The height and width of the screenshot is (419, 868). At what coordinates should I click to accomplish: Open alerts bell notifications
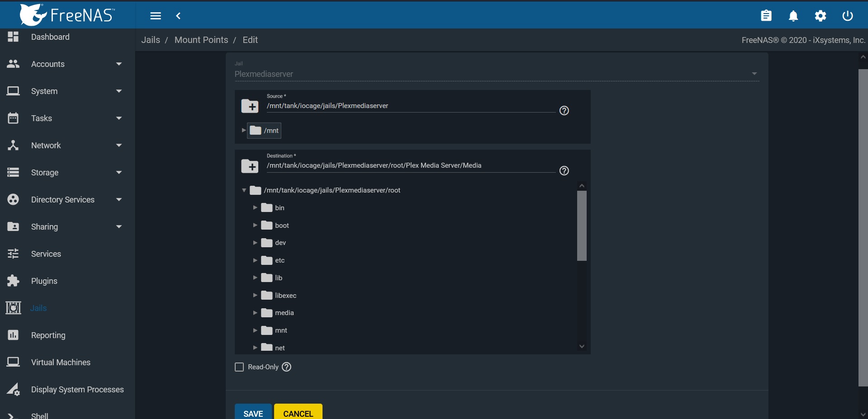point(793,16)
